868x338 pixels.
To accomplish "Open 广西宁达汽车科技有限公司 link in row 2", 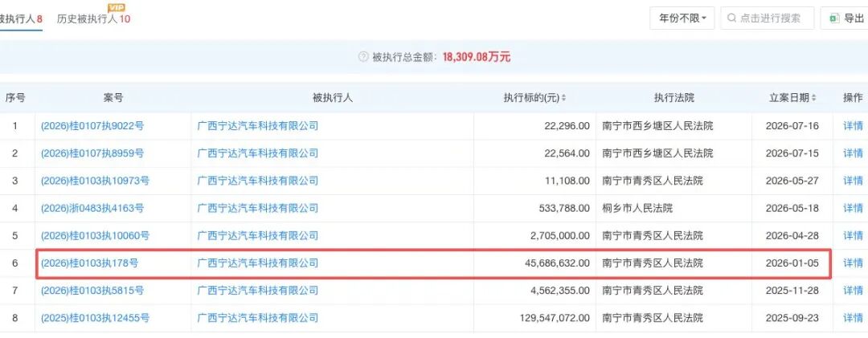I will (258, 153).
